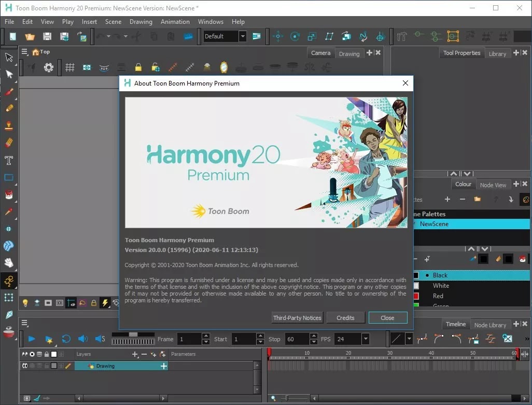The height and width of the screenshot is (405, 532).
Task: Select the Zoom tool in the sidebar
Action: pyautogui.click(x=9, y=228)
